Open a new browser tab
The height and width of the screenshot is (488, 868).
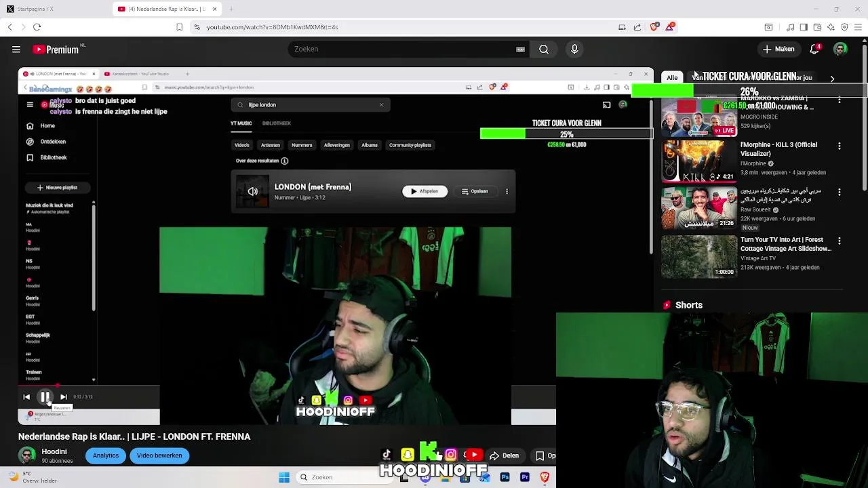point(231,9)
